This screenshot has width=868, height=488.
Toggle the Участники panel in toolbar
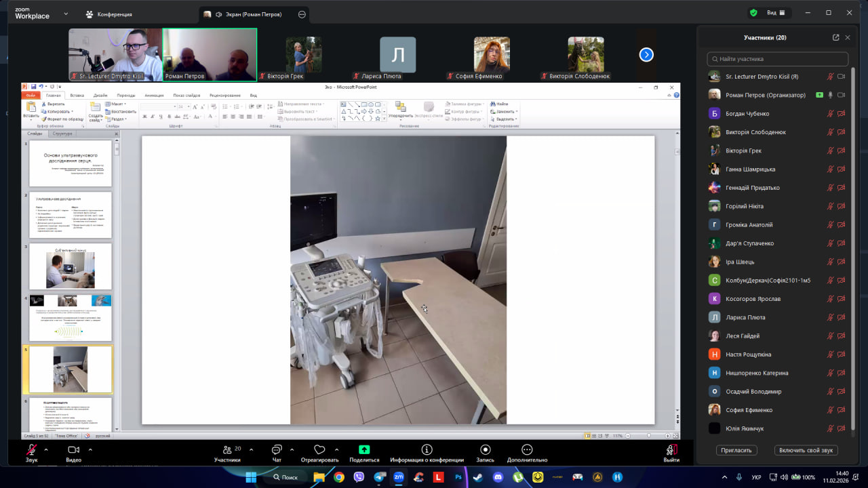pos(227,450)
